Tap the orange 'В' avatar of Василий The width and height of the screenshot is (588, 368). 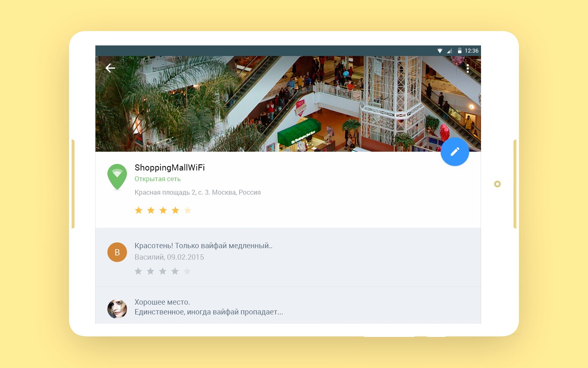[x=117, y=252]
